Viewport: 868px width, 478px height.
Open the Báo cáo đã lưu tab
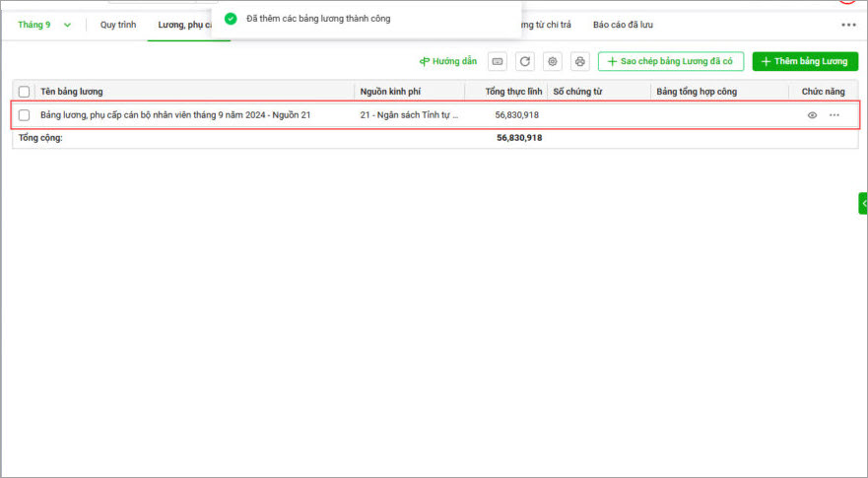[x=623, y=25]
